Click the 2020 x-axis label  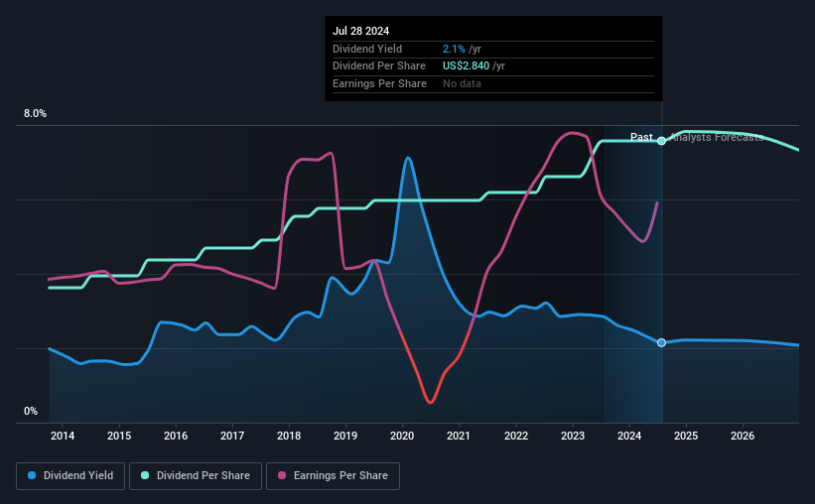tap(402, 436)
